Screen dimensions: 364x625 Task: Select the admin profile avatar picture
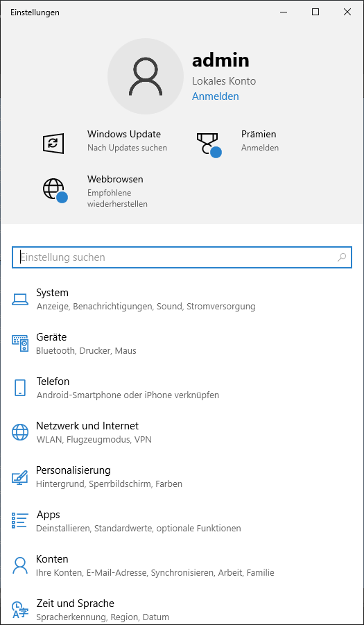coord(146,76)
